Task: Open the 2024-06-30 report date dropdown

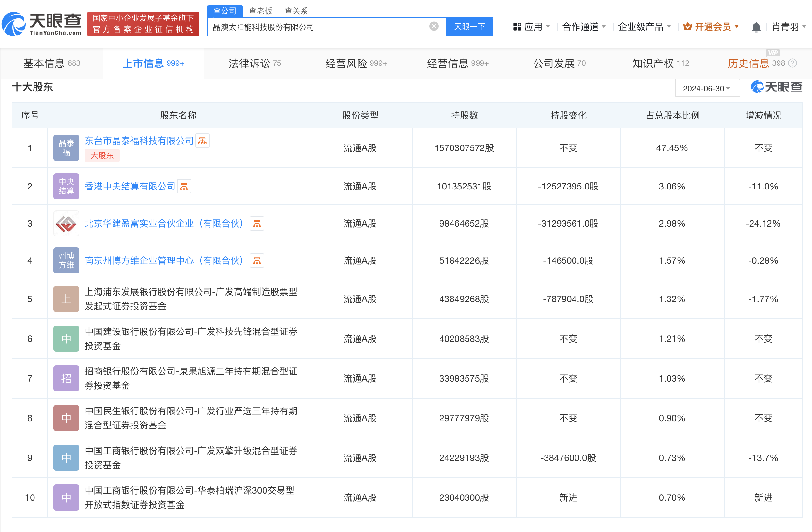Action: (707, 89)
